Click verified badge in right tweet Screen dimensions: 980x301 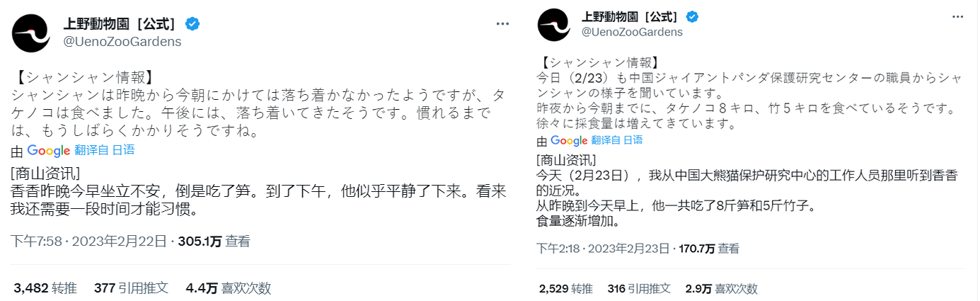point(693,17)
